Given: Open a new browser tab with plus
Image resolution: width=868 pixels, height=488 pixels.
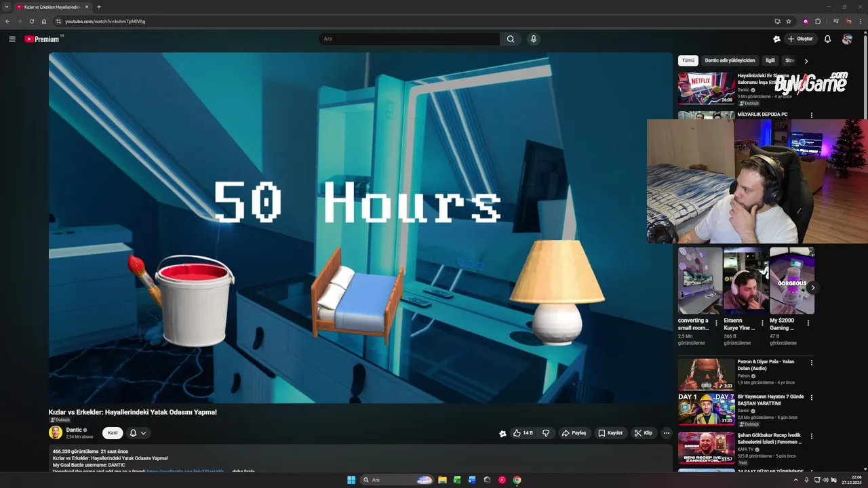Looking at the screenshot, I should (99, 7).
